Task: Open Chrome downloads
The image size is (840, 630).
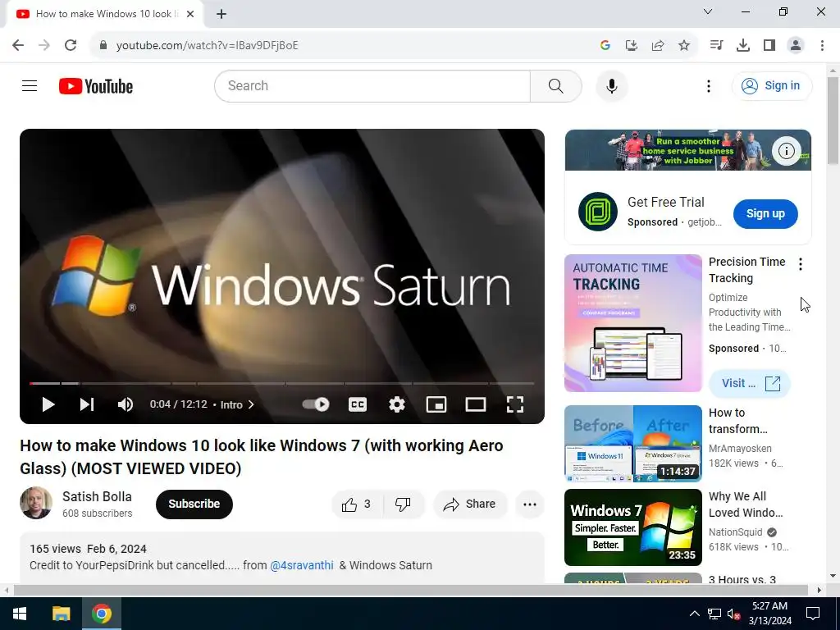Action: coord(742,45)
